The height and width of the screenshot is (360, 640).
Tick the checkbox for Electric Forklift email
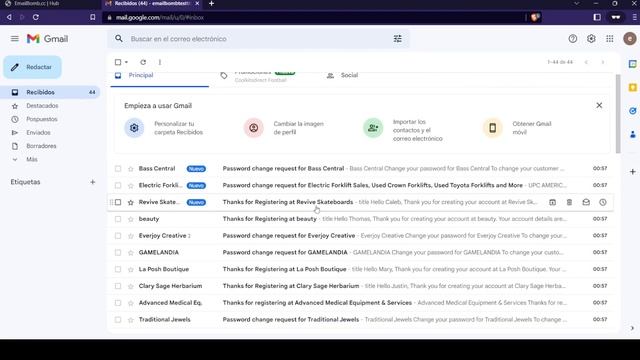tap(118, 185)
